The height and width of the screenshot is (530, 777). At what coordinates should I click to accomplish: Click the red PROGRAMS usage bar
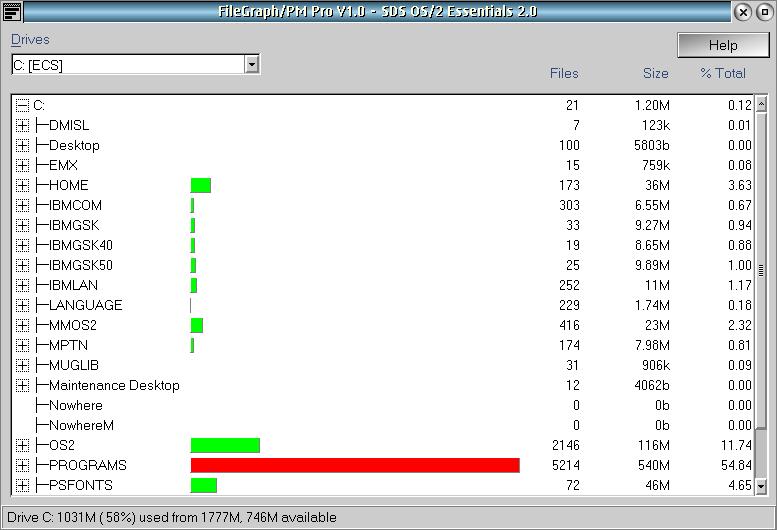tap(355, 465)
